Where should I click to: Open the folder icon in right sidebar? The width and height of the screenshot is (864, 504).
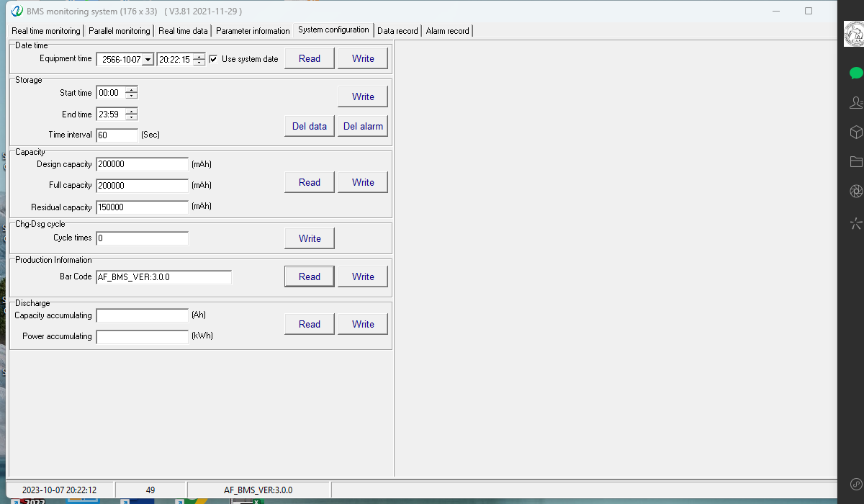pos(856,161)
